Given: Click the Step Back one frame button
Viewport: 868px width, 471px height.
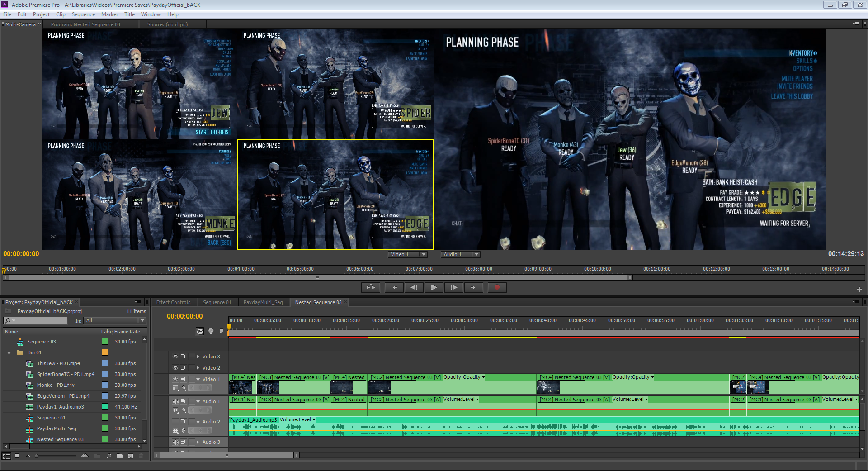Looking at the screenshot, I should point(414,287).
